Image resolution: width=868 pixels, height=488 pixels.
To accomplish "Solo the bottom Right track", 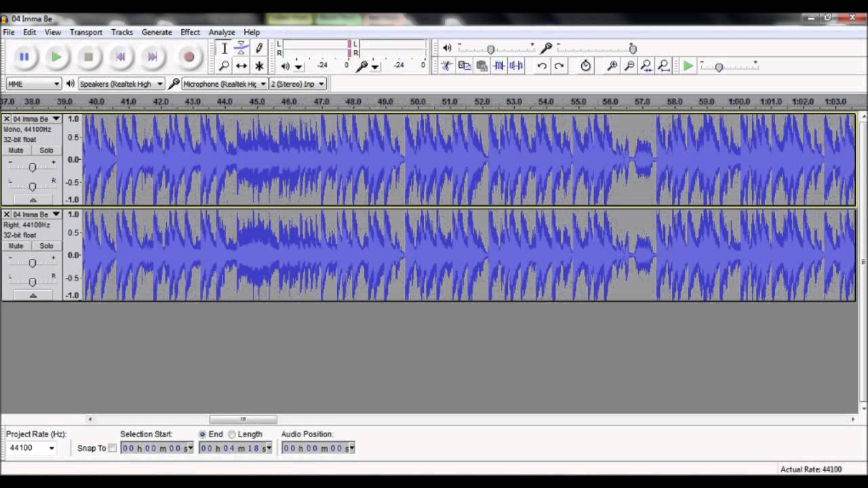I will [x=46, y=246].
